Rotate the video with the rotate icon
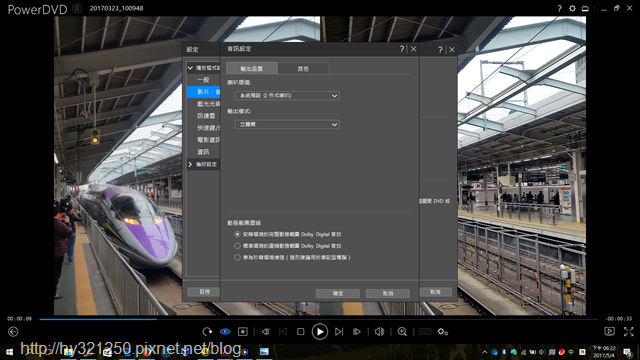 point(207,331)
